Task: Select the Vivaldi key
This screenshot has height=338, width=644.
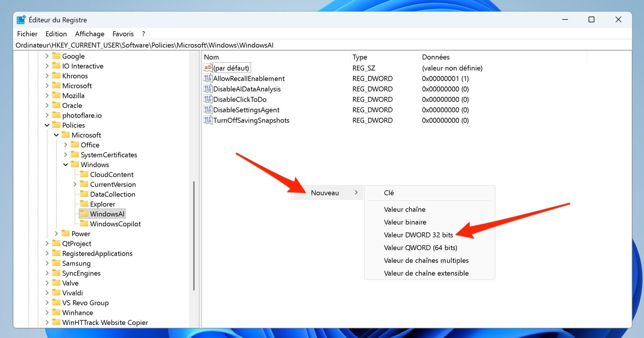Action: pos(72,293)
